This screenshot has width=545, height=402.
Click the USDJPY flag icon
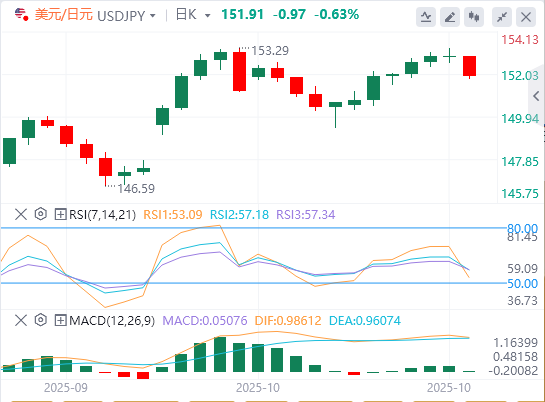pyautogui.click(x=21, y=15)
